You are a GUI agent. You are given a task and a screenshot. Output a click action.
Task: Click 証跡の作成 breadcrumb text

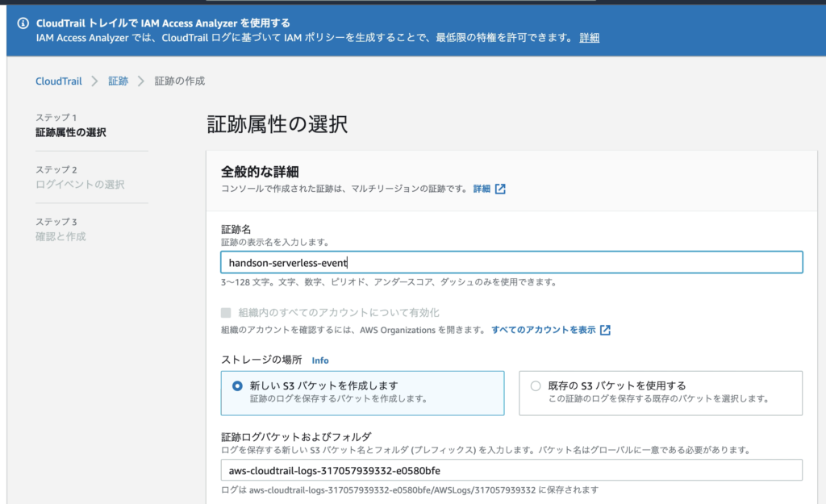pos(180,81)
